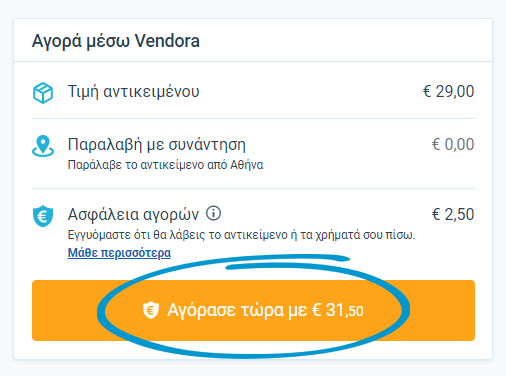Select the Τιμή αντικειμένου label
Image resolution: width=506 pixels, height=376 pixels.
tap(133, 92)
